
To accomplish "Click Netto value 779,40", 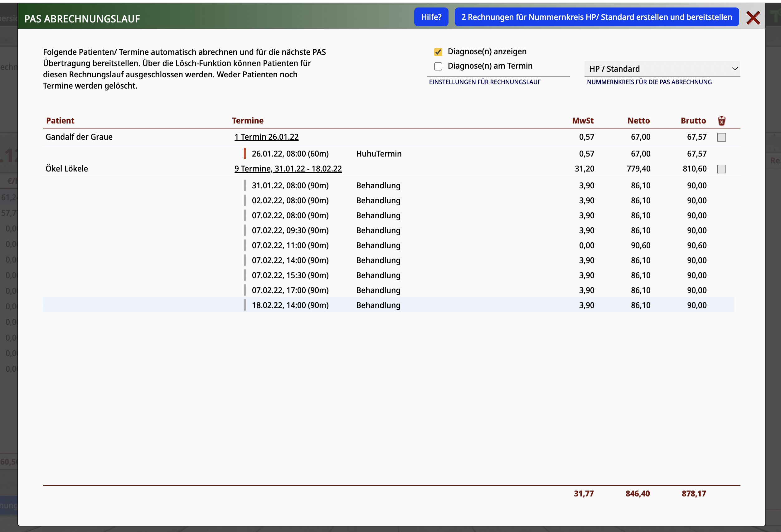I will coord(638,169).
